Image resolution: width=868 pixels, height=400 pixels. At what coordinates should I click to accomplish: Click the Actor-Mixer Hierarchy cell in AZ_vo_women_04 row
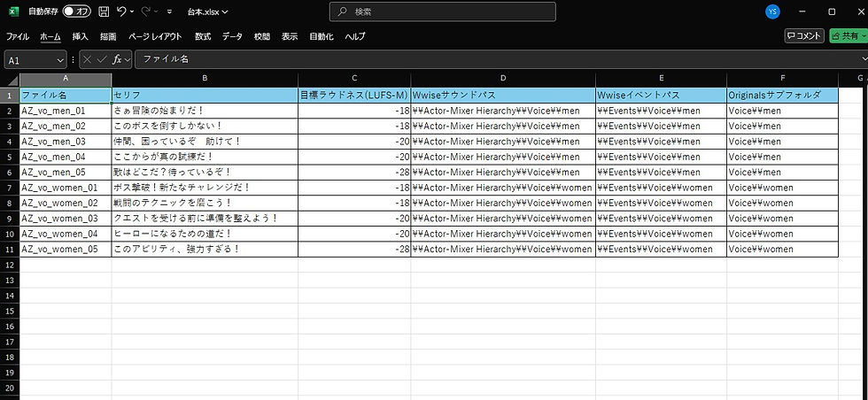coord(503,234)
